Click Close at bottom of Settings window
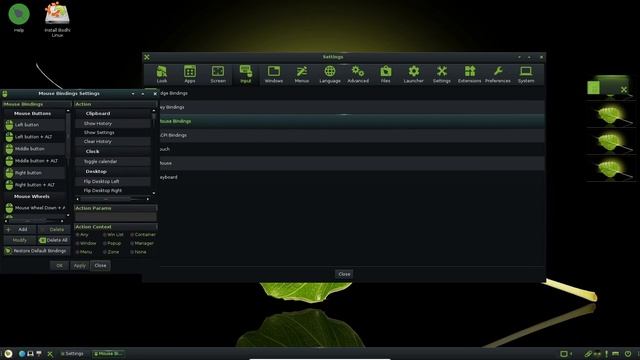Viewport: 640px width, 360px height. coord(344,274)
